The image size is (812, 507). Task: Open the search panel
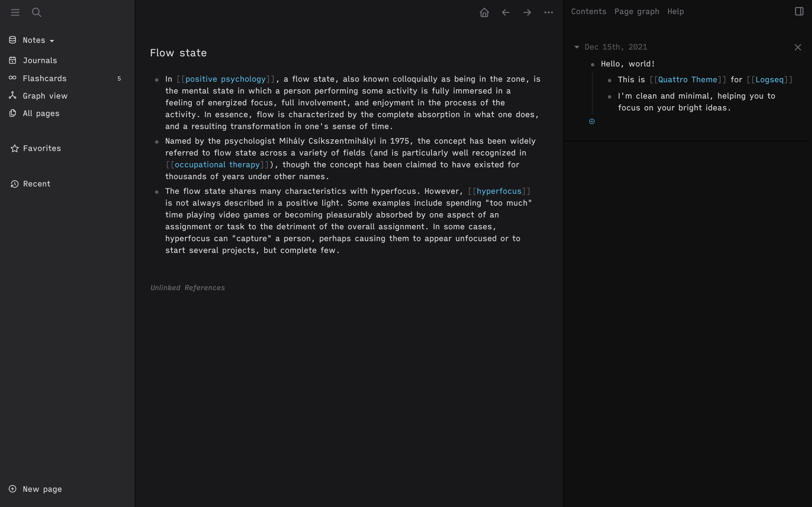[x=36, y=12]
